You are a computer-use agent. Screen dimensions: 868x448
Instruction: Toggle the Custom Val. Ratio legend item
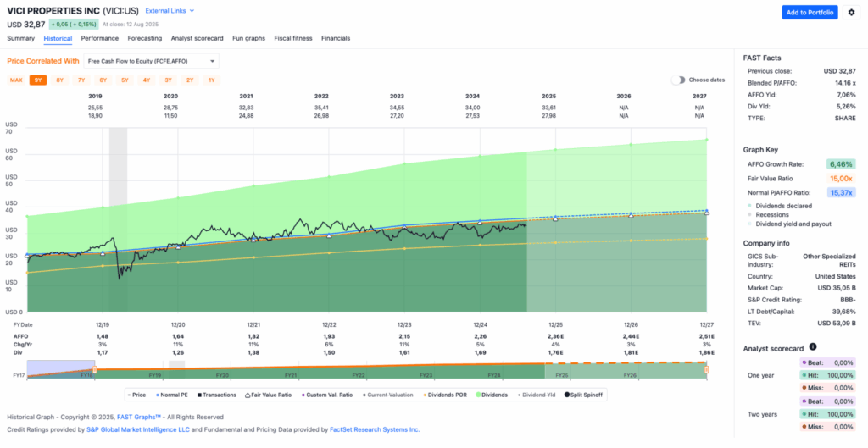[326, 395]
